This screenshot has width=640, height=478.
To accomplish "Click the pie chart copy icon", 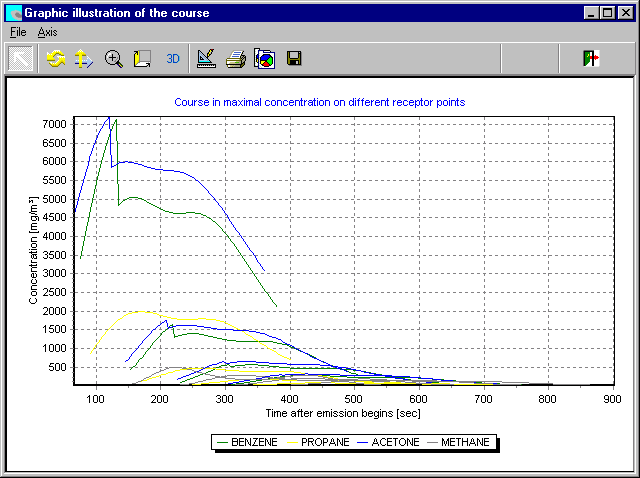I will (265, 58).
